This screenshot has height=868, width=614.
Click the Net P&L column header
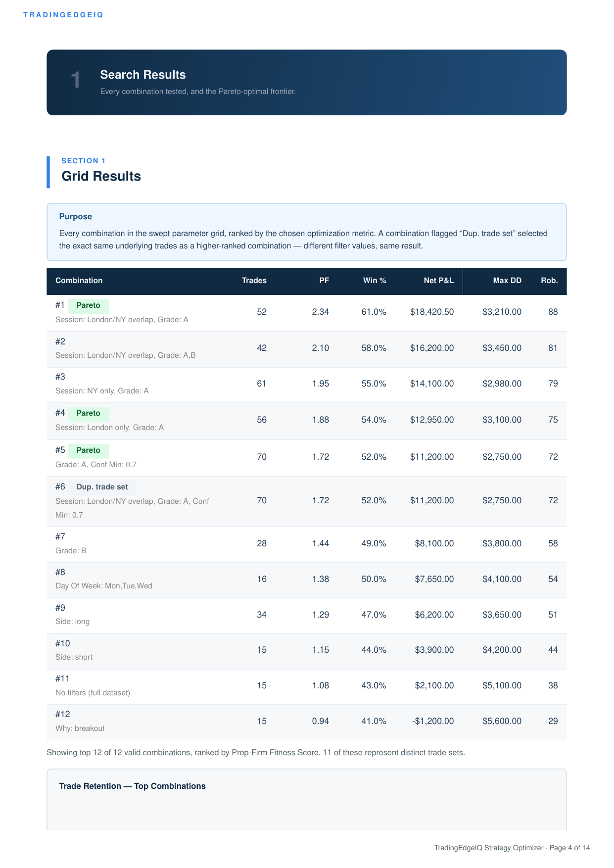(439, 281)
